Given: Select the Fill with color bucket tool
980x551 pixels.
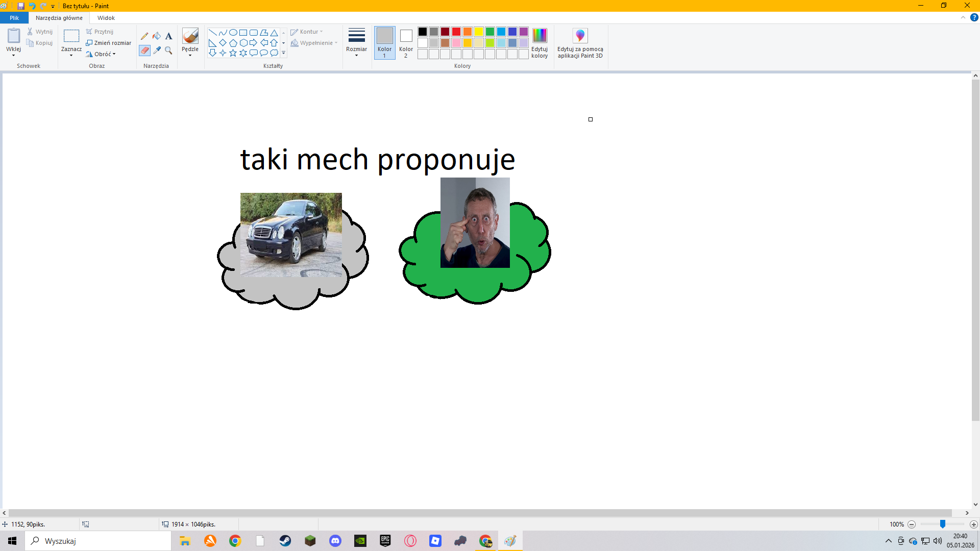Looking at the screenshot, I should tap(157, 36).
